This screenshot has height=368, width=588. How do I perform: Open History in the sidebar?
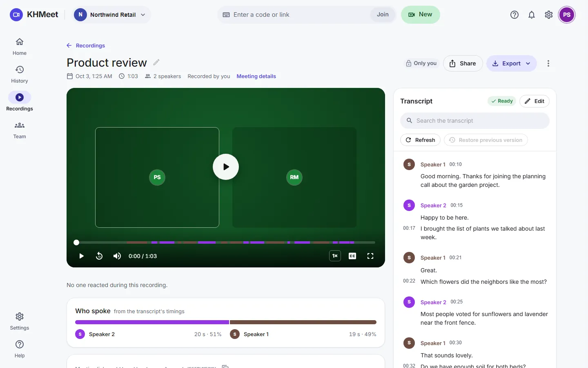pos(20,75)
